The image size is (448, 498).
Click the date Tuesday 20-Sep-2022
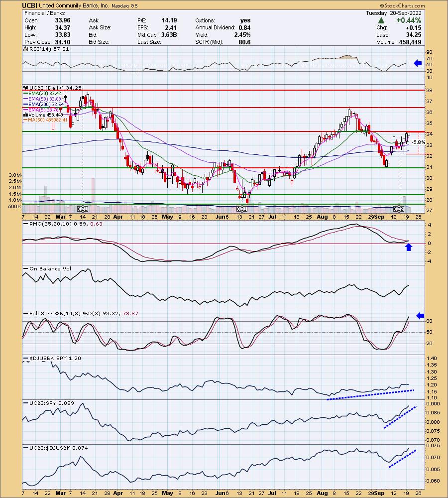[x=394, y=13]
